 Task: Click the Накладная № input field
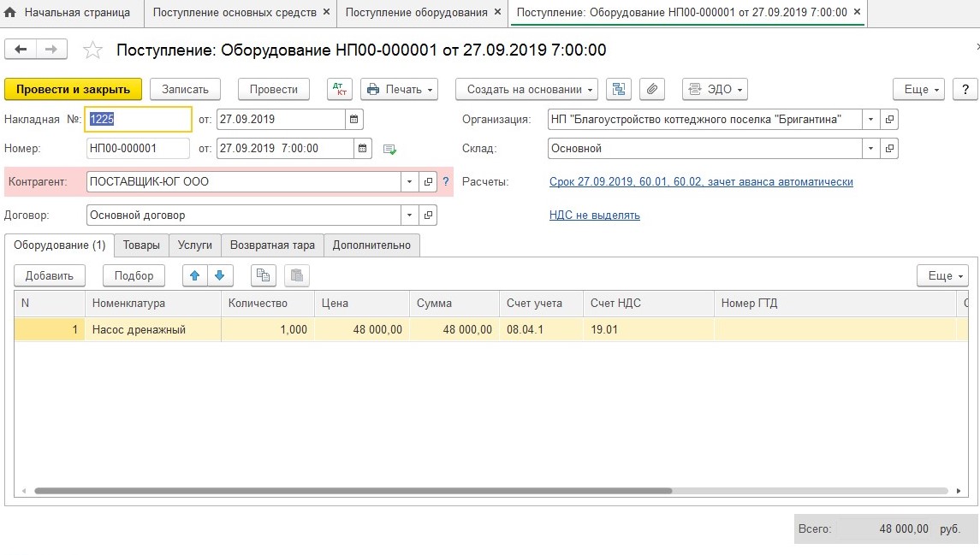[x=139, y=120]
